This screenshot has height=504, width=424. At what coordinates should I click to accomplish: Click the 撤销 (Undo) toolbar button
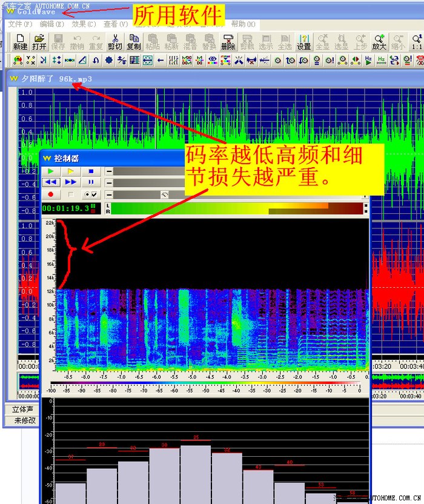click(x=77, y=42)
